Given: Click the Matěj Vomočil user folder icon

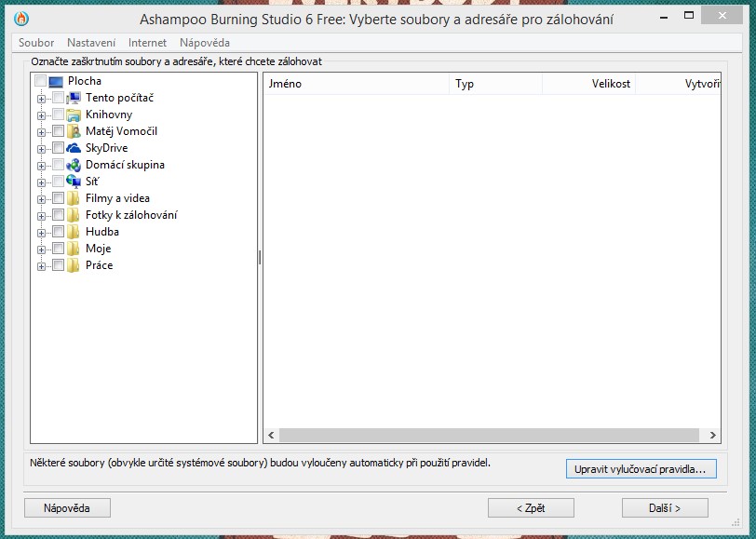Looking at the screenshot, I should tap(74, 131).
